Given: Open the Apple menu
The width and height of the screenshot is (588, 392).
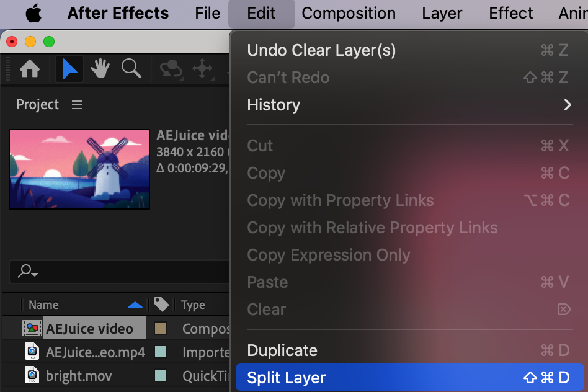Looking at the screenshot, I should coord(33,14).
